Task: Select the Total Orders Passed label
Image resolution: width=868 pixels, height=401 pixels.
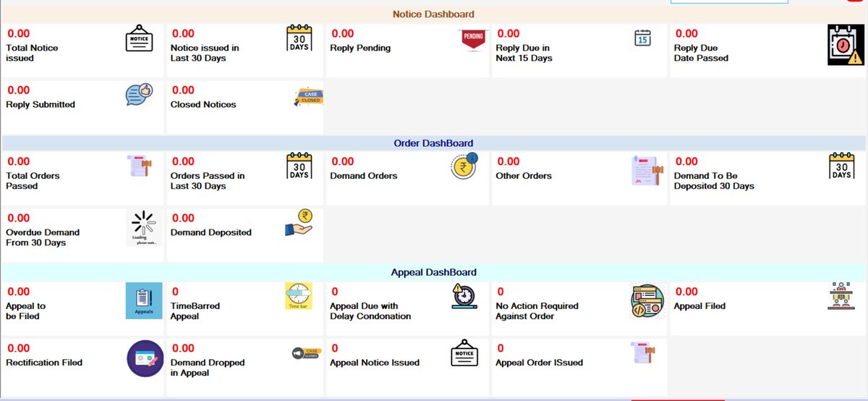Action: point(33,181)
